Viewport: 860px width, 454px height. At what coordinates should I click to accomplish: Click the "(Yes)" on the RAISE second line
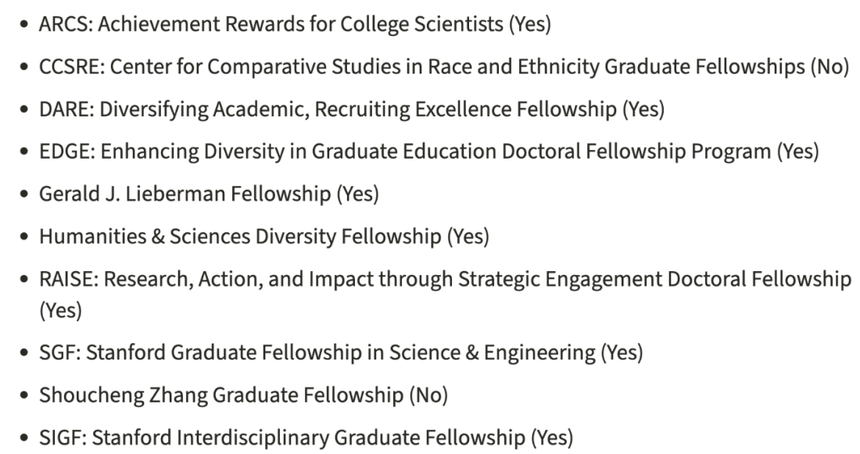coord(61,310)
